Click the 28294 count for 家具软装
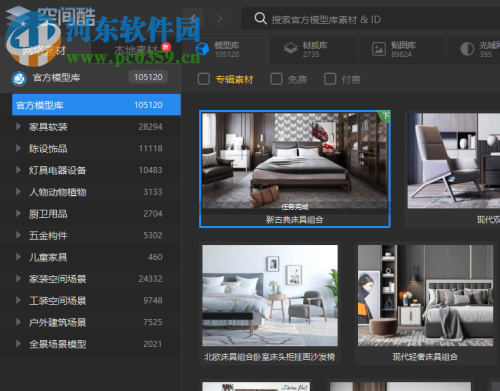This screenshot has width=500, height=391. point(150,127)
